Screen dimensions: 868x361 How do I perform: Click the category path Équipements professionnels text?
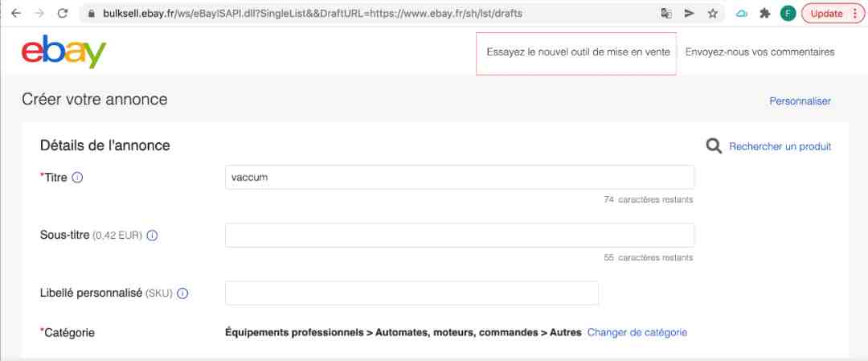[403, 332]
